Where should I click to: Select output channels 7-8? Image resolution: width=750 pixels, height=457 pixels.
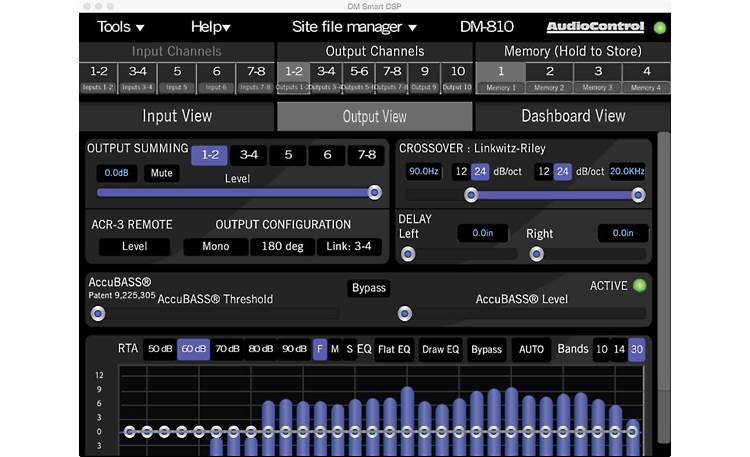pyautogui.click(x=392, y=78)
